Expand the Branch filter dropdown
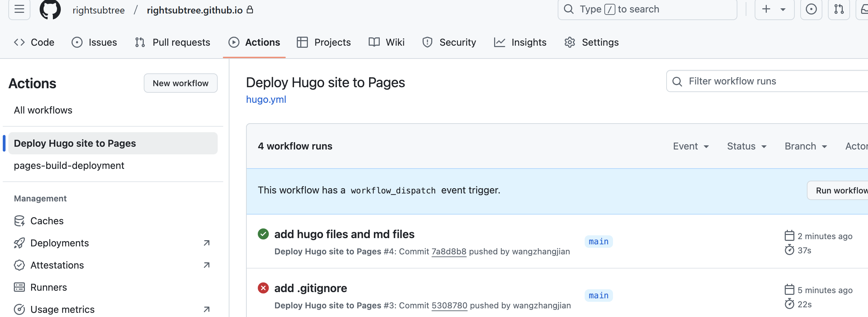 [806, 146]
